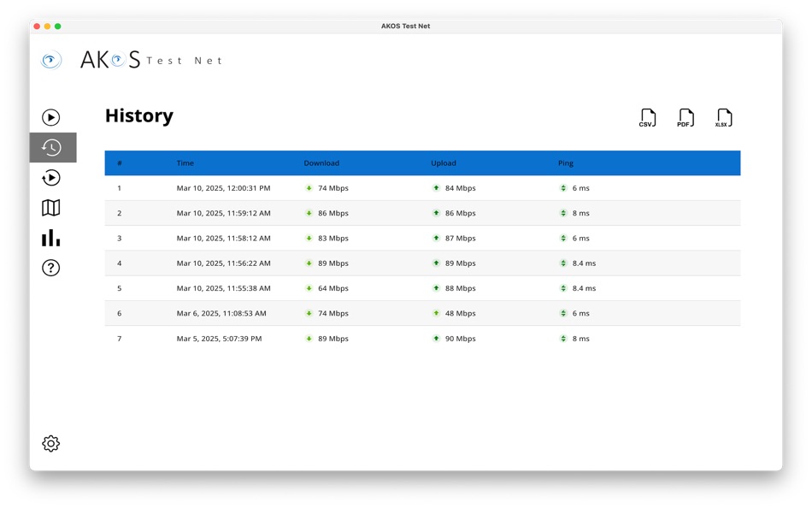The width and height of the screenshot is (812, 508).
Task: Click download arrow icon in row 2
Action: click(309, 213)
